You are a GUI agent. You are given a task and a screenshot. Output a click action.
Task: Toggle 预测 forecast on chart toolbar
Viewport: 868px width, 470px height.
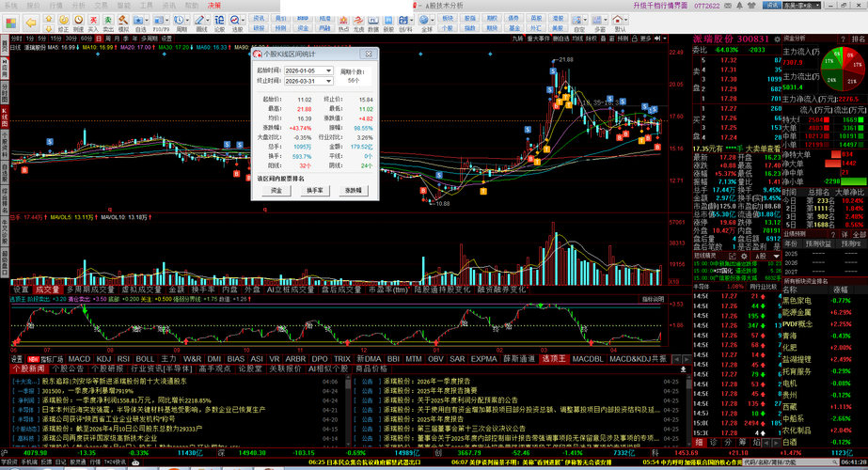click(623, 39)
